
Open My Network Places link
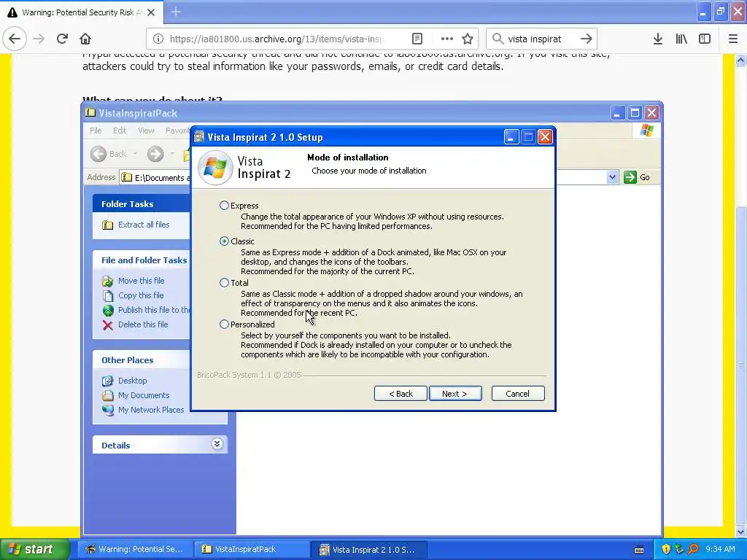click(151, 410)
